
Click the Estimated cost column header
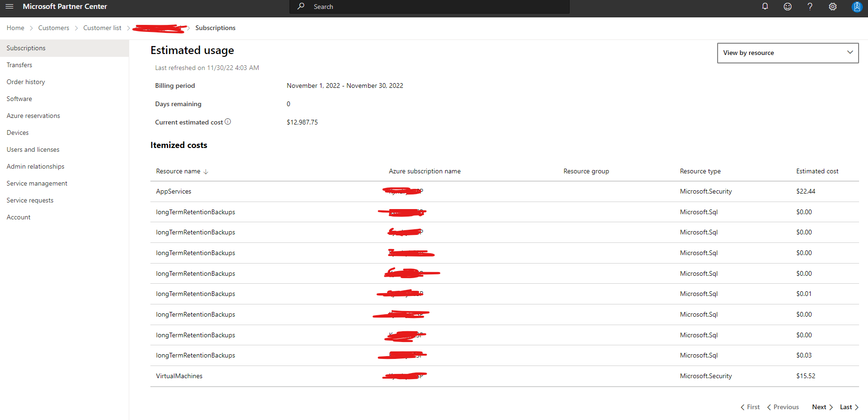(817, 171)
